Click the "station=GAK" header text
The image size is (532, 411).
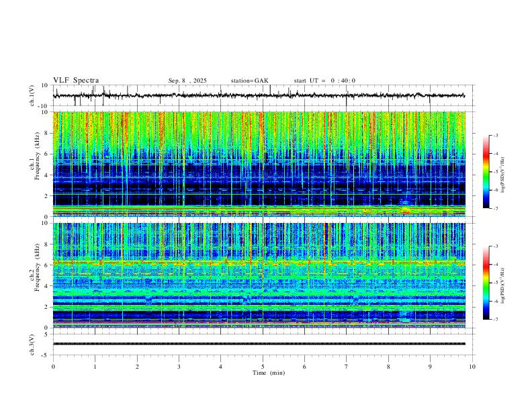coord(249,81)
